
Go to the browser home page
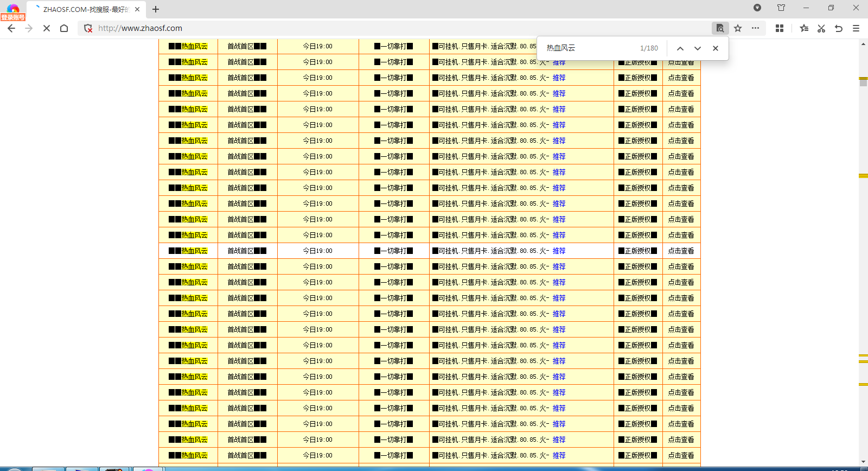64,28
